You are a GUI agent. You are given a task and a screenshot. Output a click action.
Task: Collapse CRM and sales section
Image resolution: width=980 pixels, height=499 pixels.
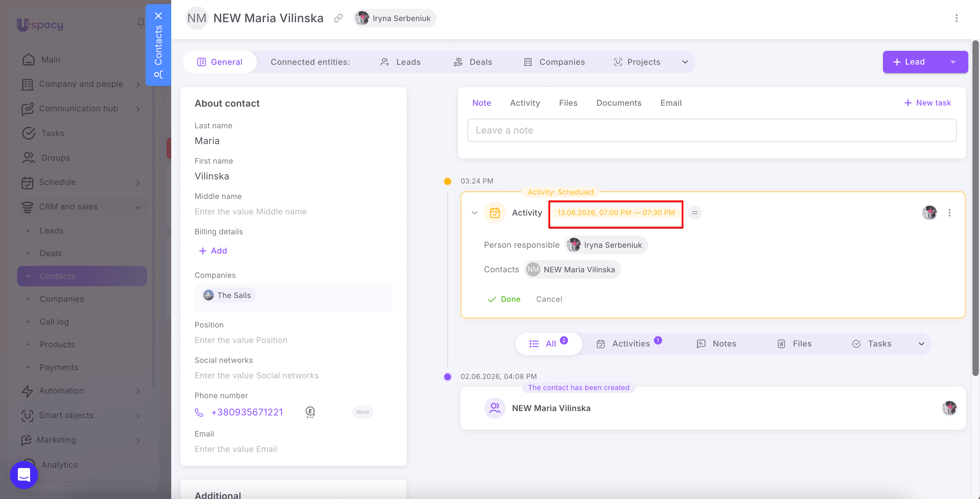[138, 207]
